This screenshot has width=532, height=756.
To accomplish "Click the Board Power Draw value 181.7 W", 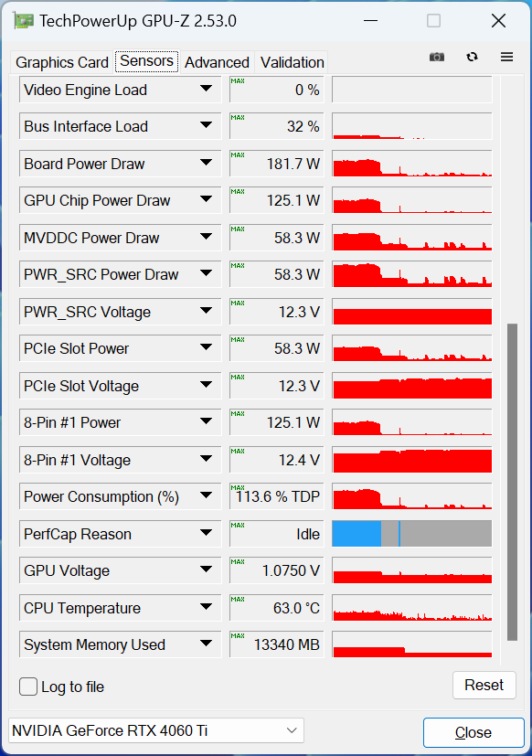I will (276, 164).
